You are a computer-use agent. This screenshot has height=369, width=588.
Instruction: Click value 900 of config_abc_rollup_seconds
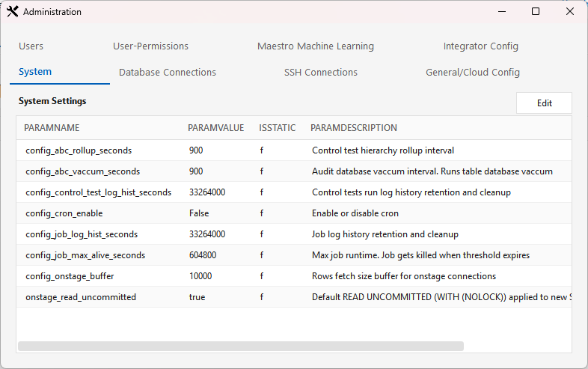click(196, 150)
